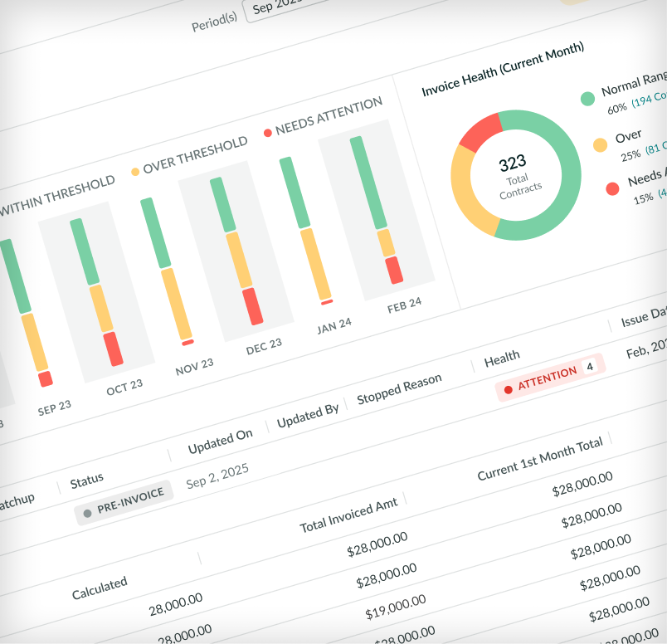667x644 pixels.
Task: Select the DEC 23 red bar segment
Action: 253,306
